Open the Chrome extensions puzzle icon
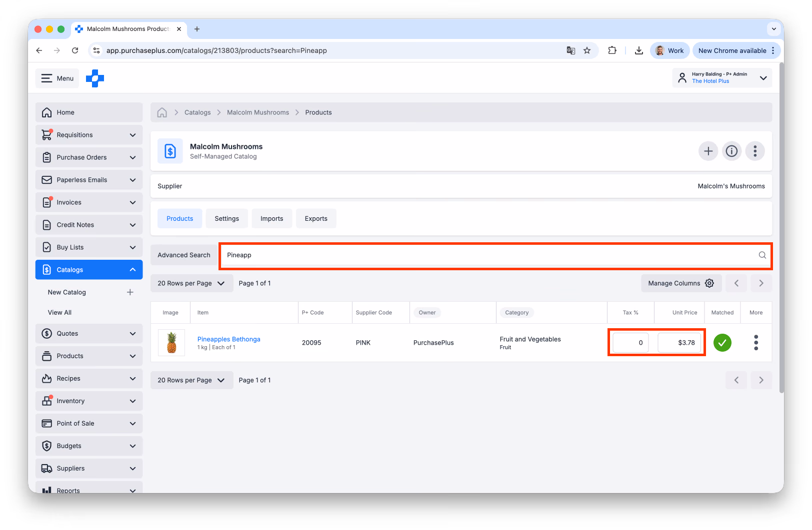This screenshot has width=812, height=530. pyautogui.click(x=612, y=50)
